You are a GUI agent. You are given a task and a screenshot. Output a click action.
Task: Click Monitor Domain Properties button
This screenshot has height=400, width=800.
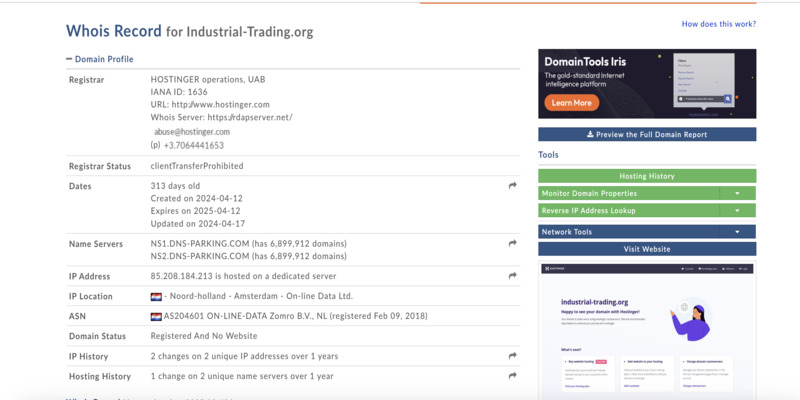click(629, 193)
